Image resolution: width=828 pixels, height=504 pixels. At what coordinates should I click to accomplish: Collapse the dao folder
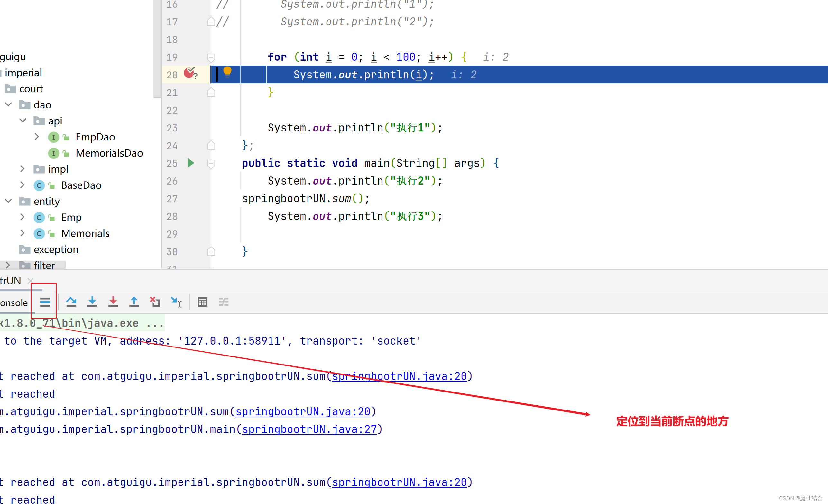[x=8, y=105]
